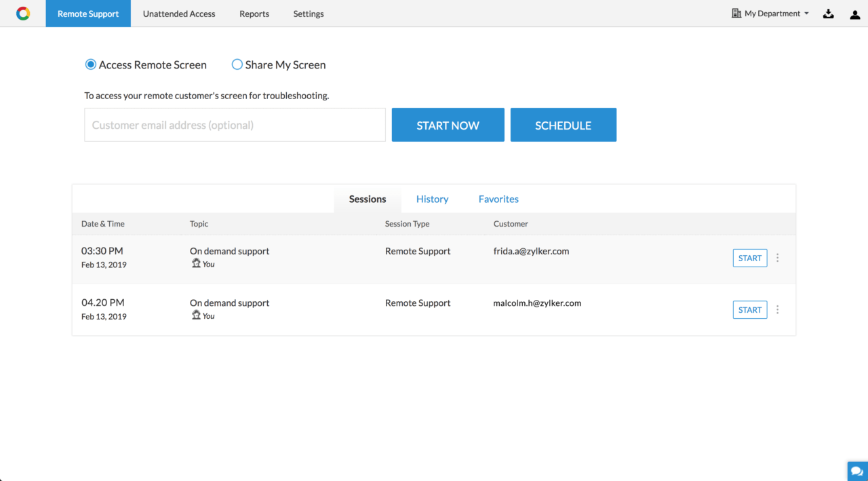
Task: Show the Favorites tab
Action: [x=498, y=199]
